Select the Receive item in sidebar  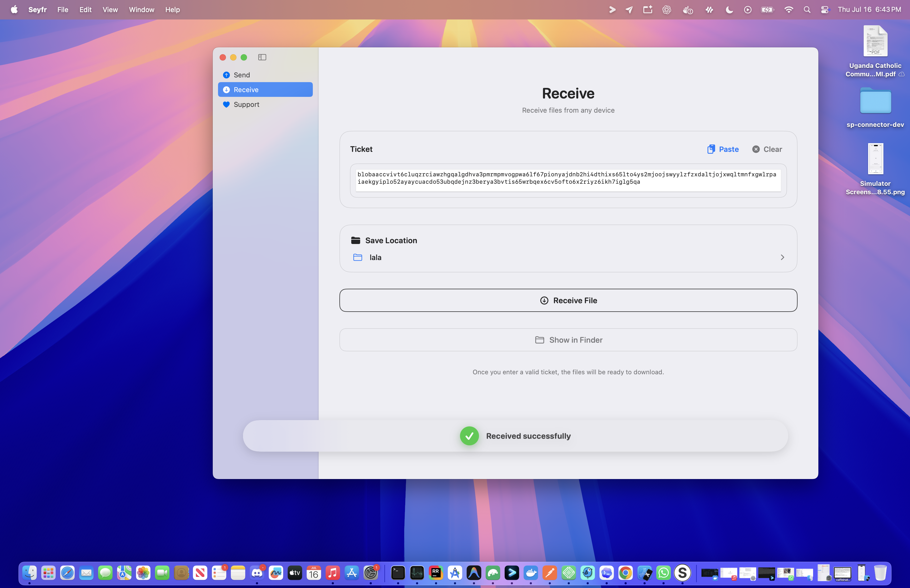[265, 90]
